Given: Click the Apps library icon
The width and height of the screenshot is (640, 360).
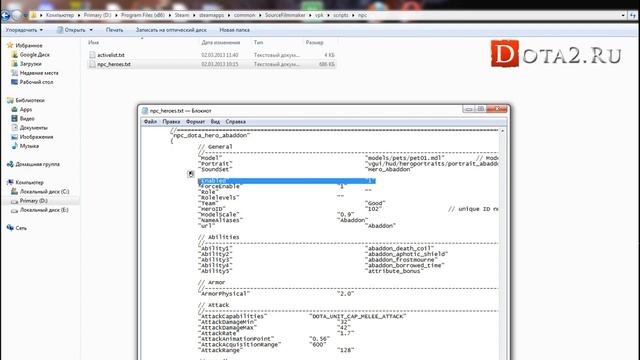Looking at the screenshot, I should [15, 109].
